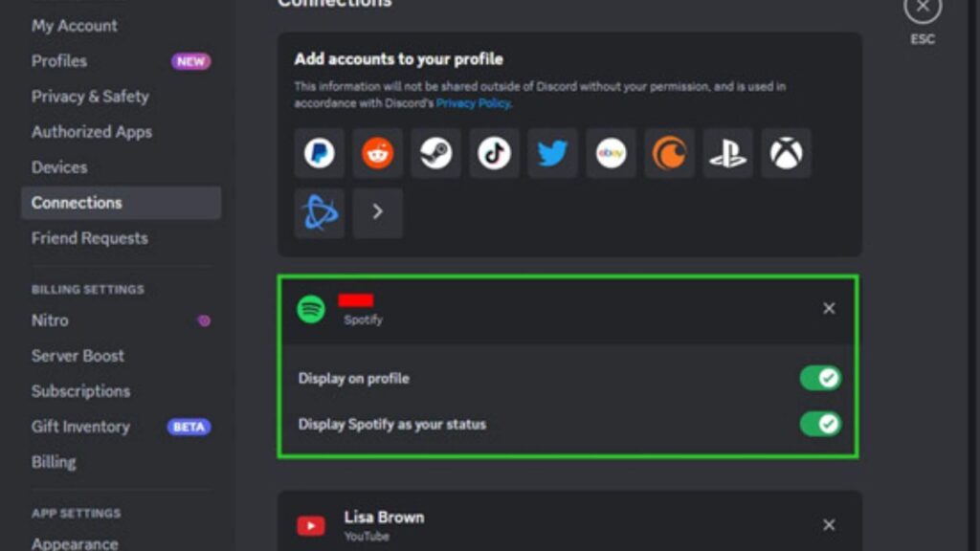Open the Privacy Policy link
980x551 pixels.
tap(472, 102)
